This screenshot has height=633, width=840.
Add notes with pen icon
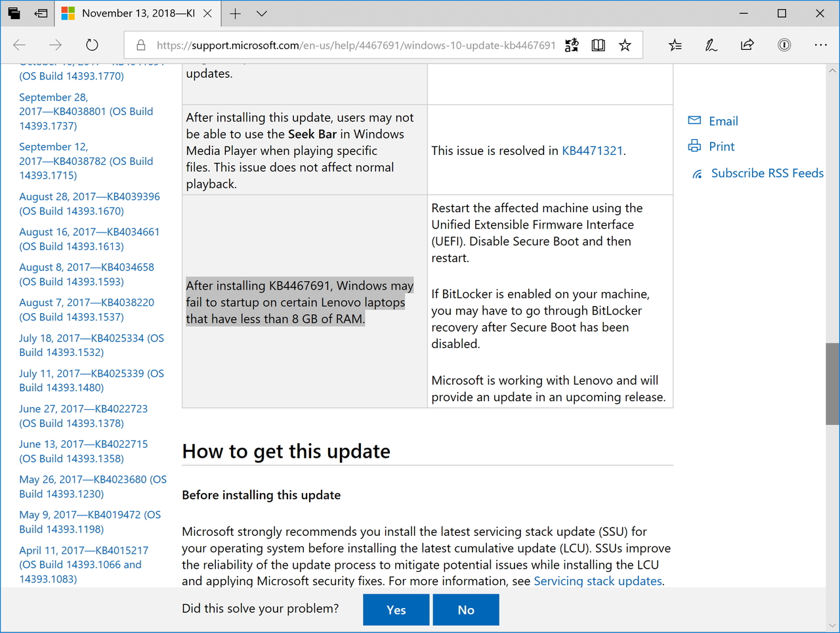[x=711, y=45]
